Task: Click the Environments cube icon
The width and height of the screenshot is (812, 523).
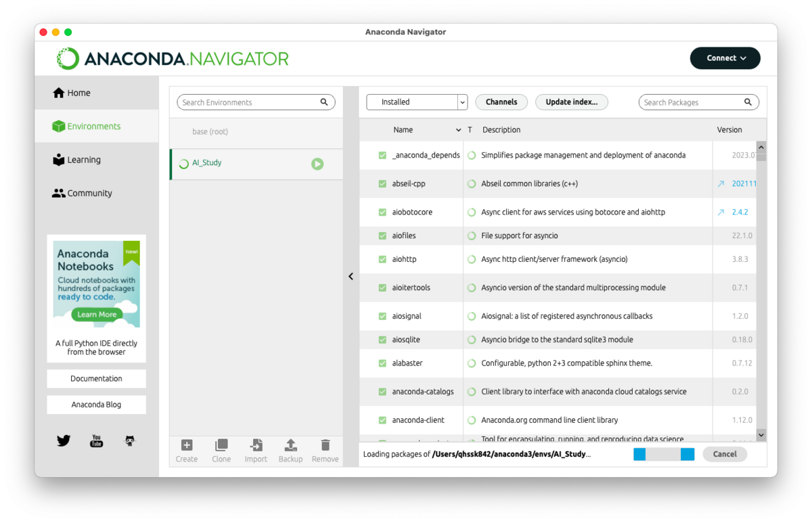Action: (59, 127)
